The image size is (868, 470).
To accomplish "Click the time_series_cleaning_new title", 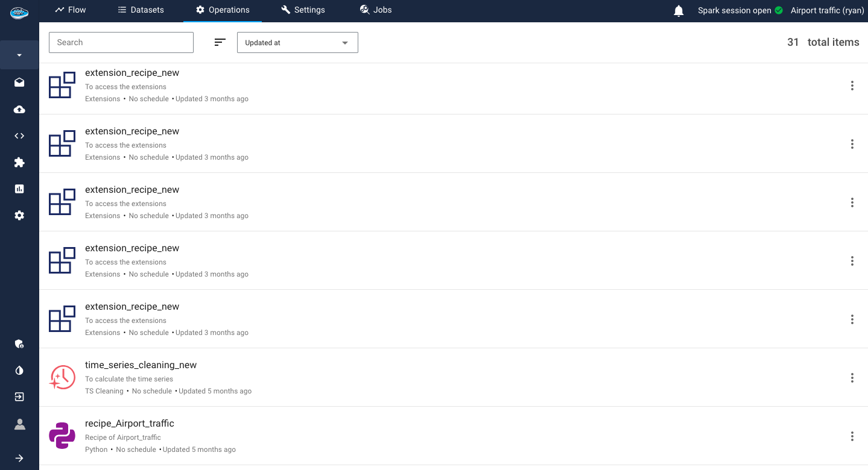I will pyautogui.click(x=141, y=365).
